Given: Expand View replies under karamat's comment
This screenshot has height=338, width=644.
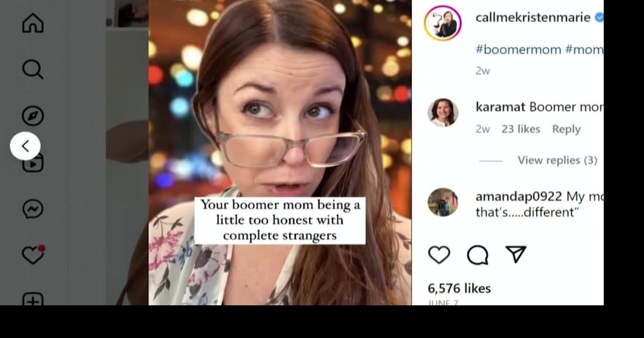Looking at the screenshot, I should point(557,160).
